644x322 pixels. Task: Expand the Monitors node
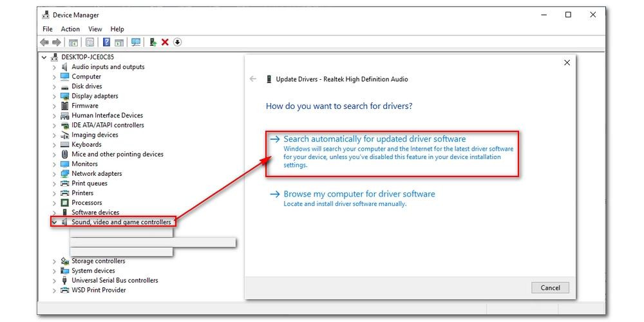coord(54,164)
